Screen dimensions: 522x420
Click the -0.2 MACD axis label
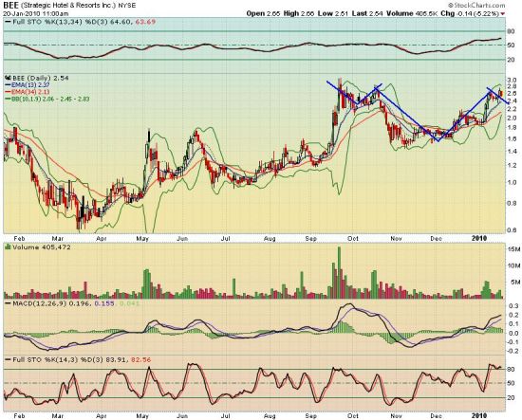pyautogui.click(x=512, y=351)
